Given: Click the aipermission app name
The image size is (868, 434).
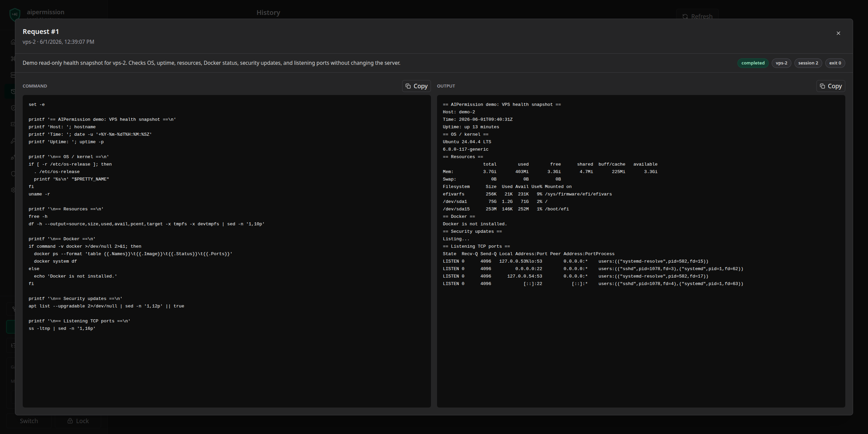Looking at the screenshot, I should click(x=45, y=12).
